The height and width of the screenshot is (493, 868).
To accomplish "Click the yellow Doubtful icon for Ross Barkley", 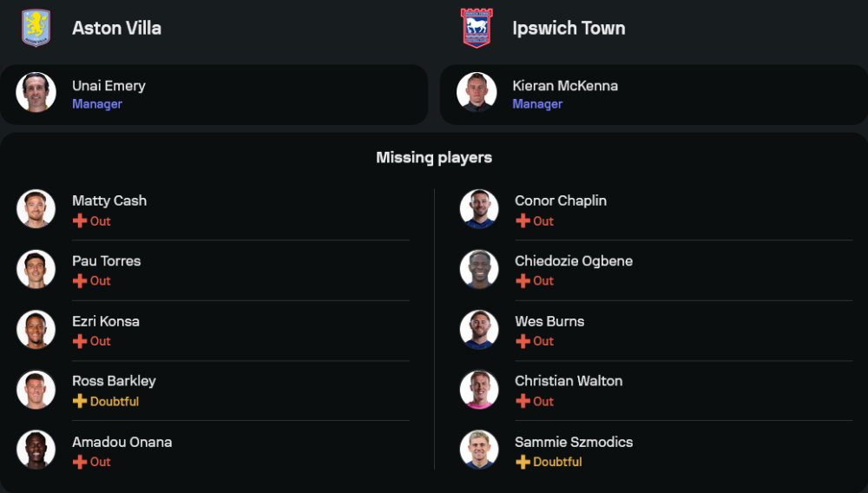I will pyautogui.click(x=80, y=401).
